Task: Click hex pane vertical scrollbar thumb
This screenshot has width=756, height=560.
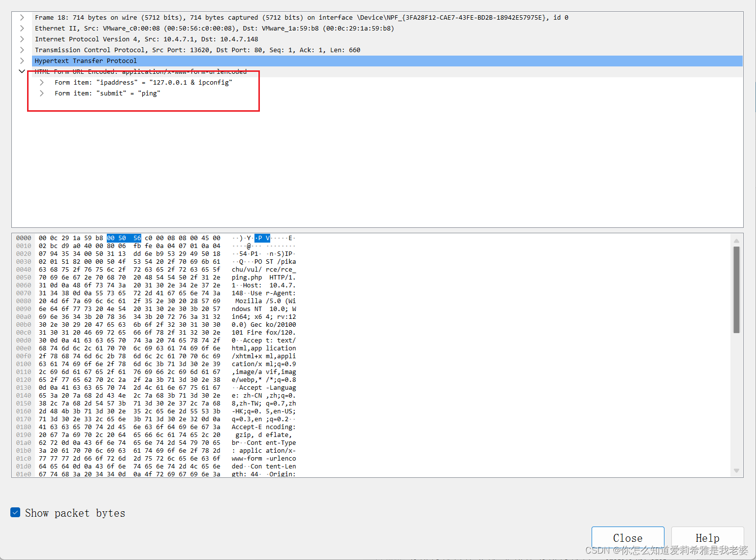Action: pos(736,290)
